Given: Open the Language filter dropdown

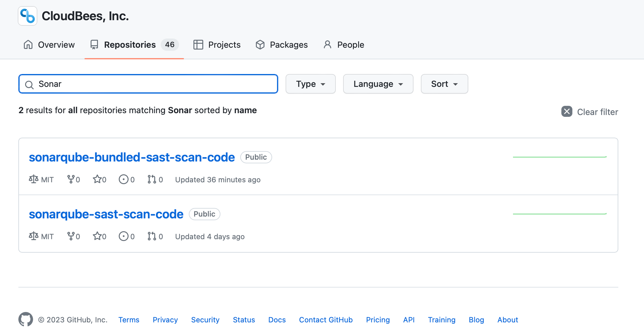Looking at the screenshot, I should (x=378, y=84).
